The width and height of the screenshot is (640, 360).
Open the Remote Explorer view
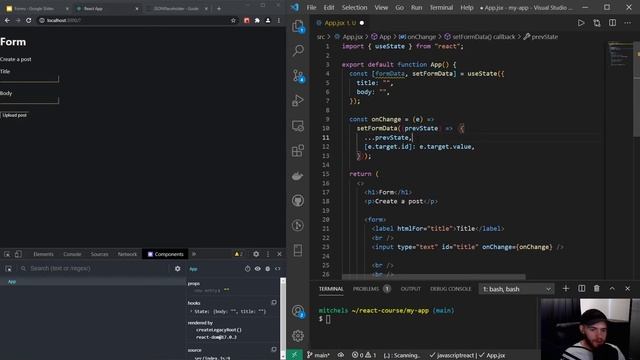coord(298,126)
